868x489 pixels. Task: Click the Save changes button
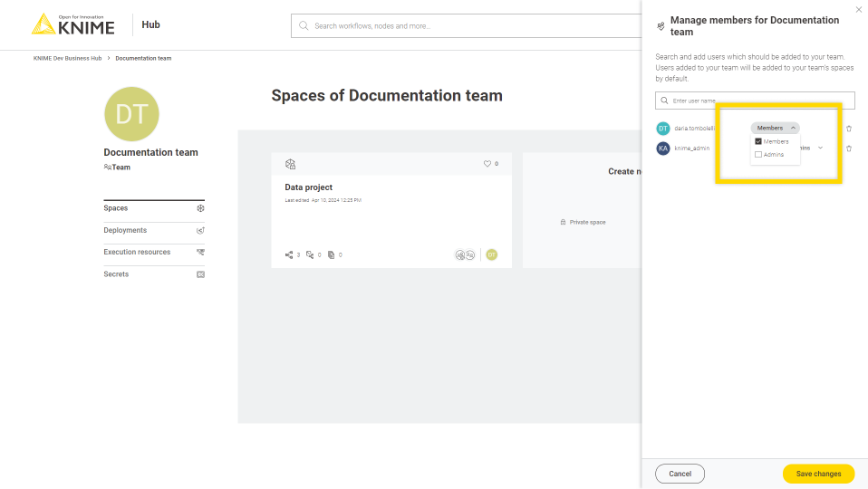click(818, 474)
